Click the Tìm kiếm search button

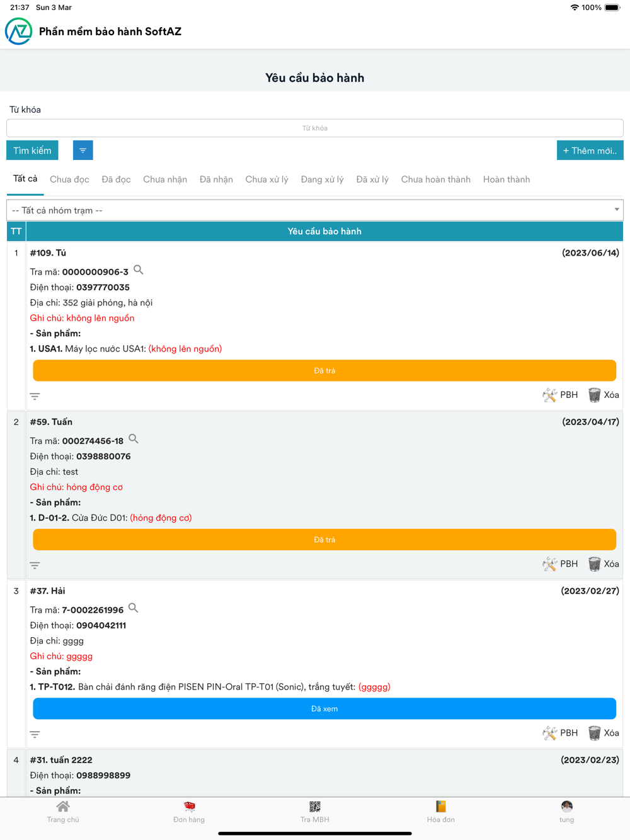click(32, 150)
